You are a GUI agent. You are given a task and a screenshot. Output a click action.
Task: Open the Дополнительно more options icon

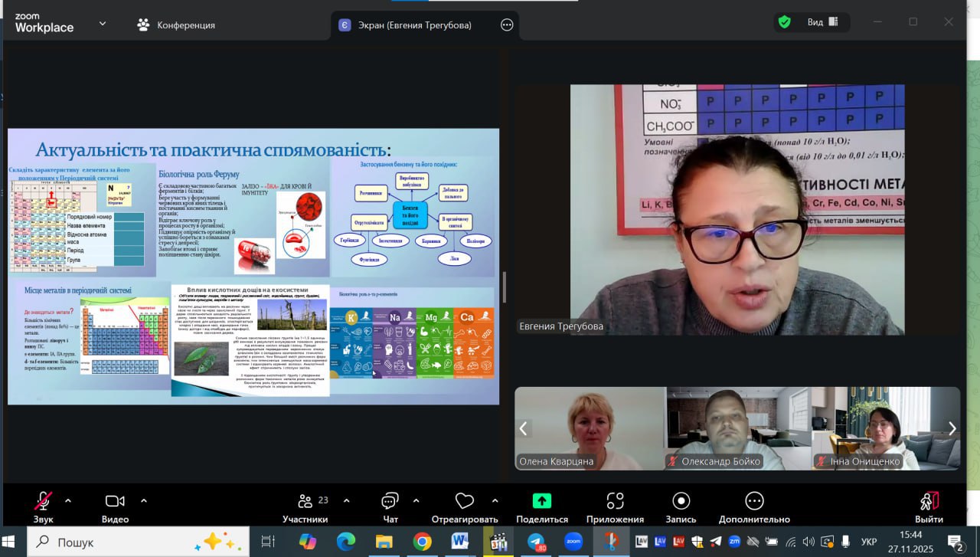point(754,501)
